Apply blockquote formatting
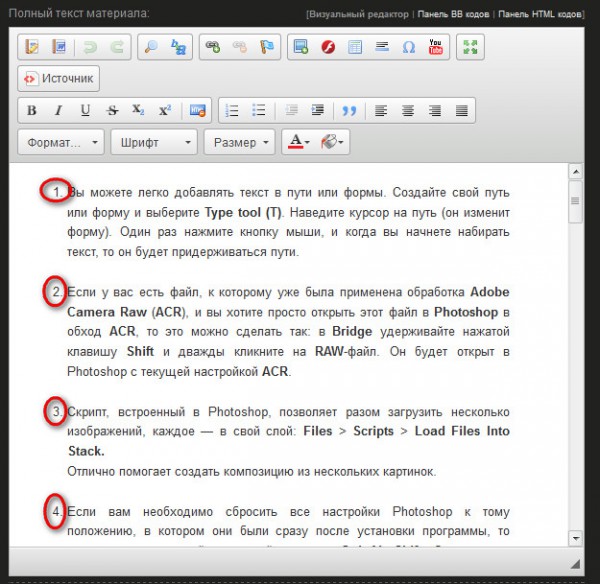 (349, 111)
